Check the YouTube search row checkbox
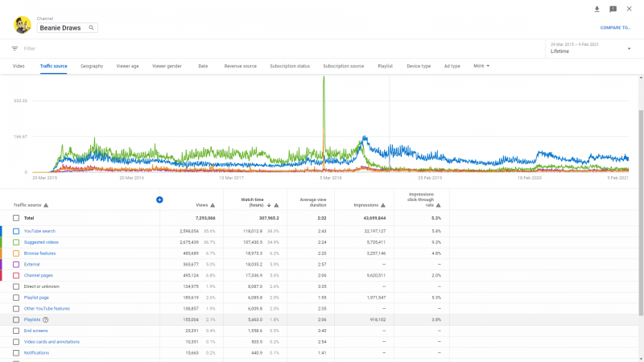Image resolution: width=644 pixels, height=362 pixels. pyautogui.click(x=16, y=231)
